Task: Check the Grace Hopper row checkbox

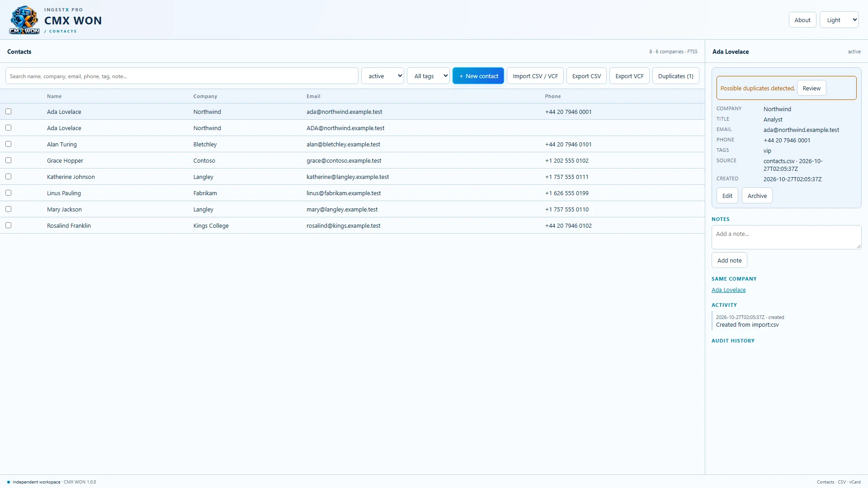Action: point(8,160)
